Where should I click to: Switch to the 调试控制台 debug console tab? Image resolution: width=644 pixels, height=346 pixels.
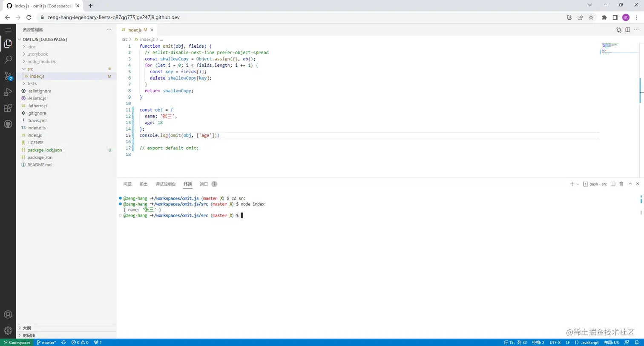[166, 184]
